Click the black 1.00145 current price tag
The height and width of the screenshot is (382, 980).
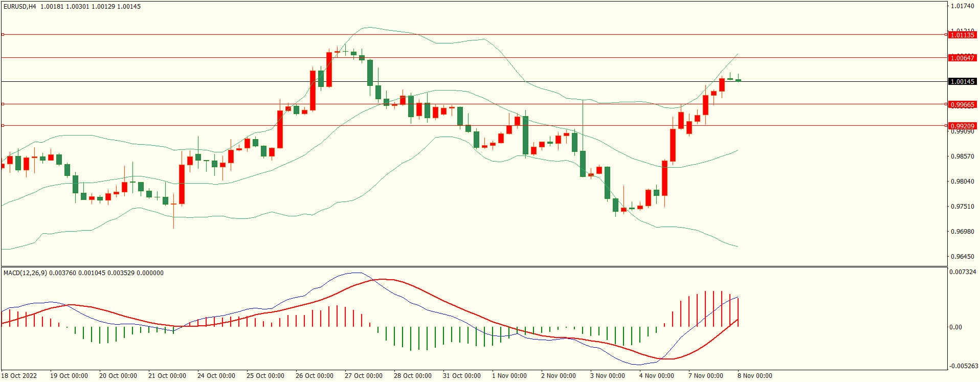pyautogui.click(x=962, y=82)
